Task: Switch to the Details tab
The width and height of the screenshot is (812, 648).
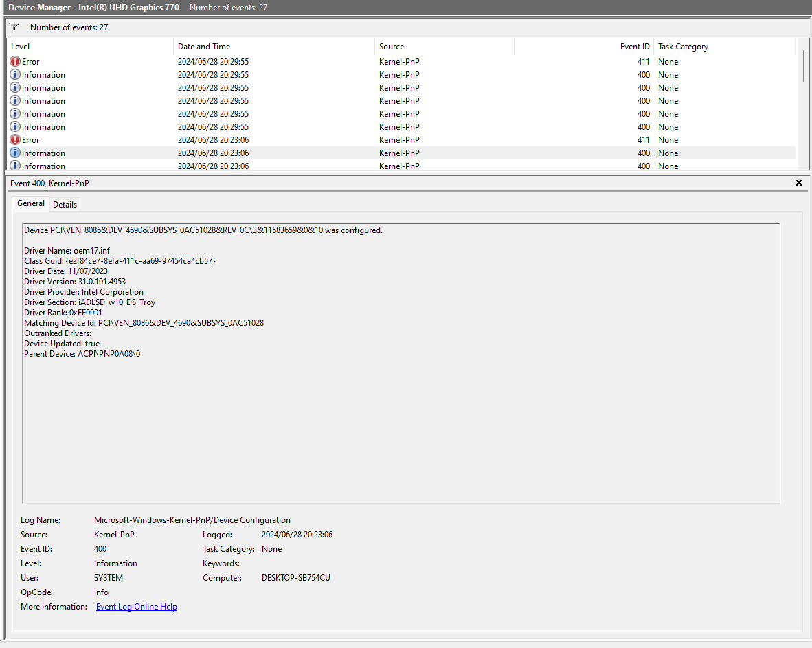Action: click(65, 204)
